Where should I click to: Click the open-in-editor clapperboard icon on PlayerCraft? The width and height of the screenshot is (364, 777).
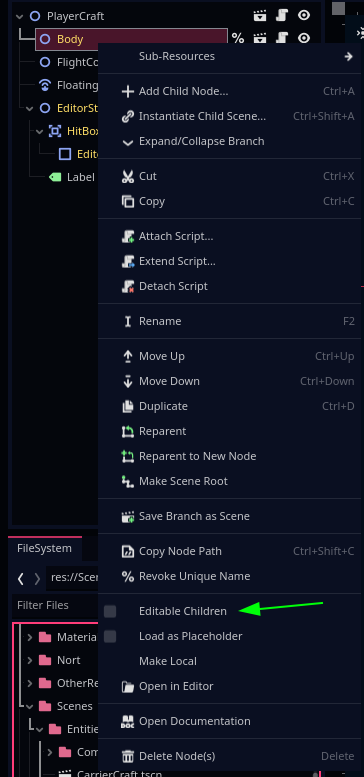click(x=260, y=16)
